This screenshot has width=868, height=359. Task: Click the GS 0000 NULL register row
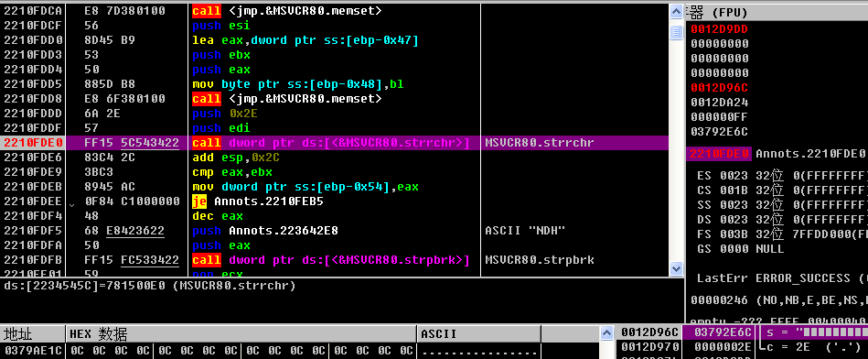(x=741, y=249)
